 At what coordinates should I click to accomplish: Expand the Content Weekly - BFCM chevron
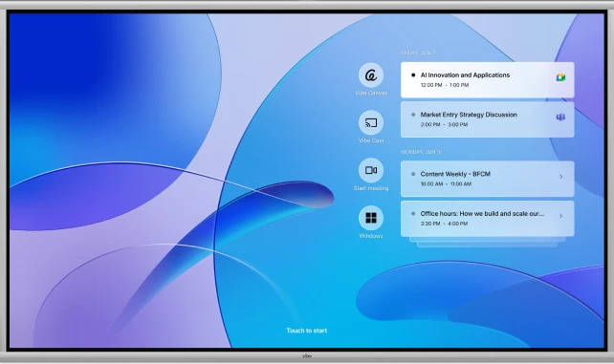coord(561,177)
